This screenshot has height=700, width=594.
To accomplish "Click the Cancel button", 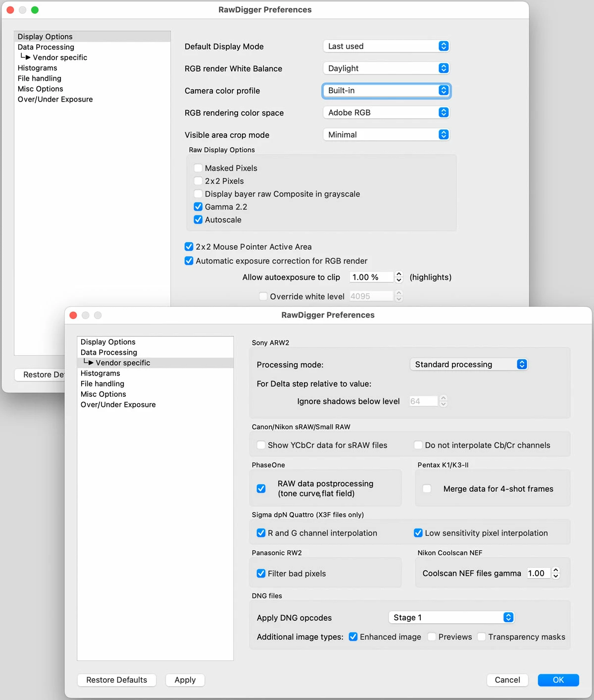I will 507,680.
